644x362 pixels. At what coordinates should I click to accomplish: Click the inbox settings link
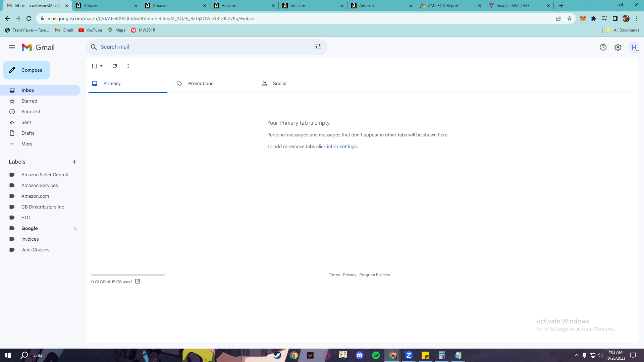342,146
